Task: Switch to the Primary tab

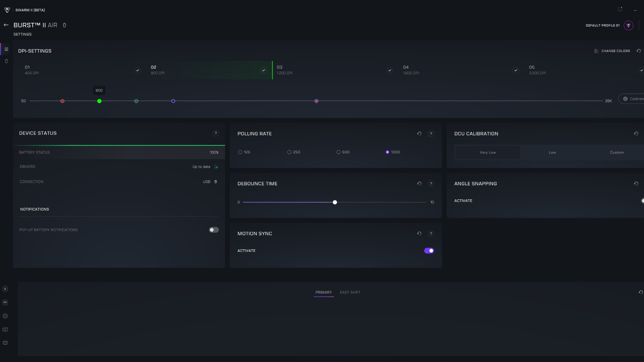Action: (323, 292)
